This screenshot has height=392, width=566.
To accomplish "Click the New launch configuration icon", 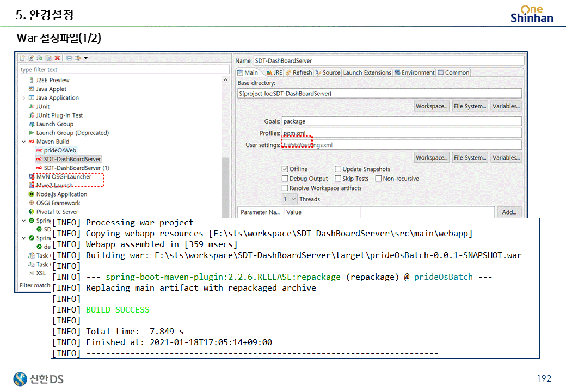I will coord(22,58).
